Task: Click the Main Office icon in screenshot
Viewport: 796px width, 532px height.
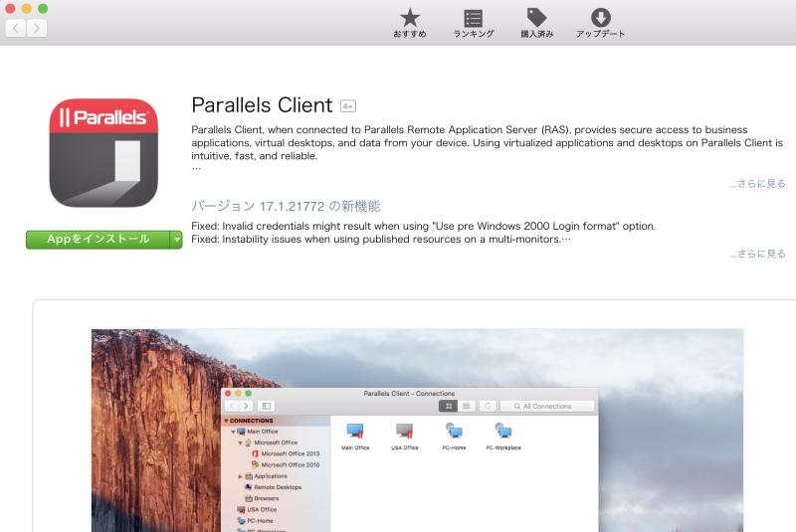Action: [355, 437]
